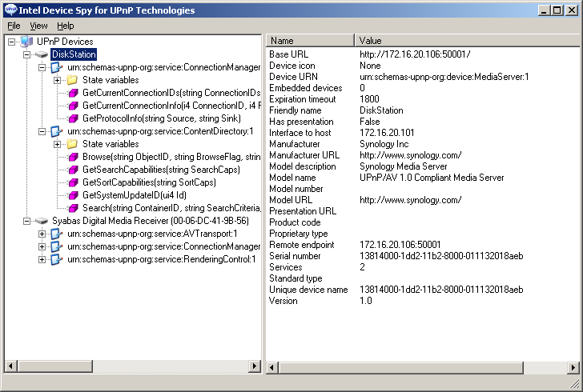
Task: Click left arrow of tree pane horizontal scrollbar
Action: click(11, 366)
